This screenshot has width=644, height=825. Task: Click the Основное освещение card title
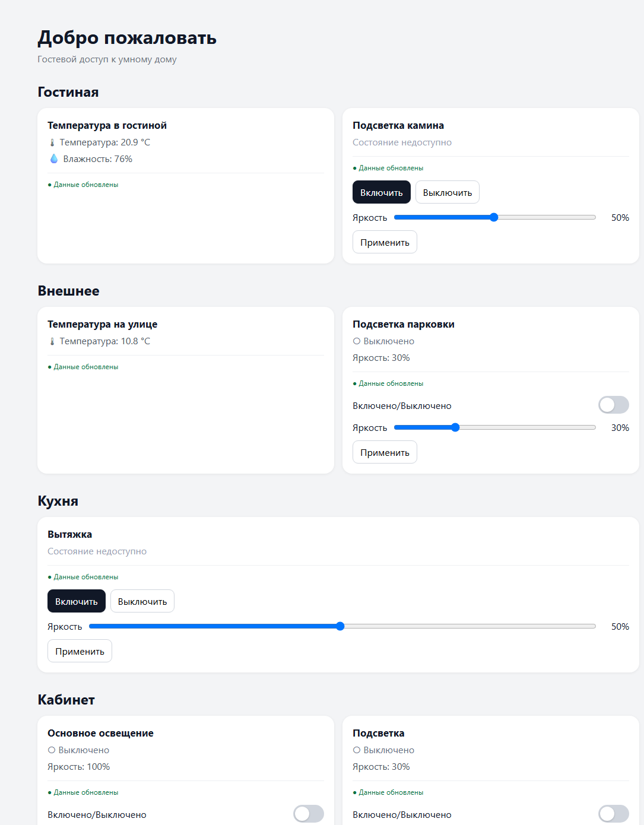pos(101,733)
